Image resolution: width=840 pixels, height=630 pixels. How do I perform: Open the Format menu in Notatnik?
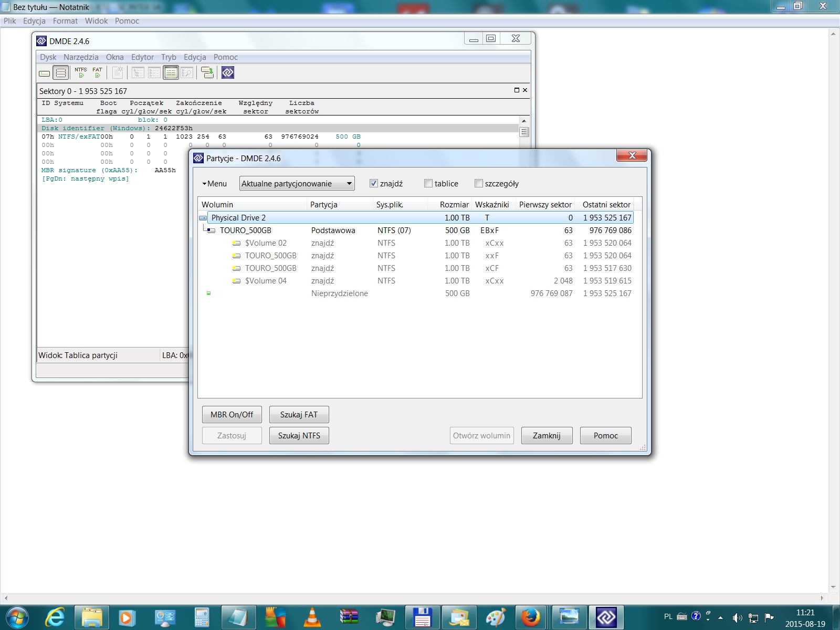click(x=65, y=21)
